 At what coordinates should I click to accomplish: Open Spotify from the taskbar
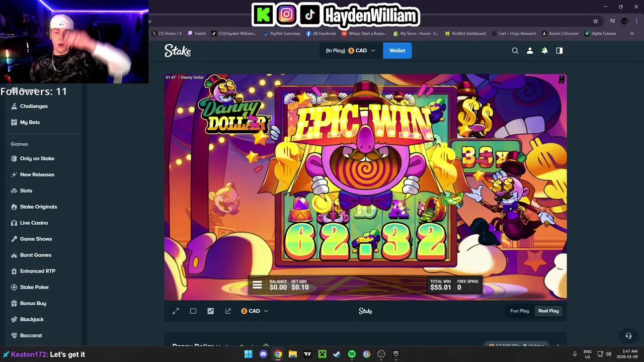352,354
